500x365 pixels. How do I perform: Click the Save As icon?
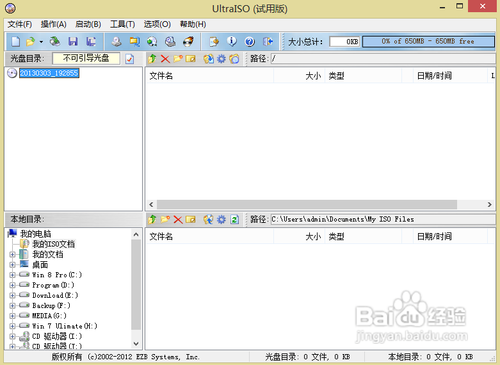coord(91,42)
